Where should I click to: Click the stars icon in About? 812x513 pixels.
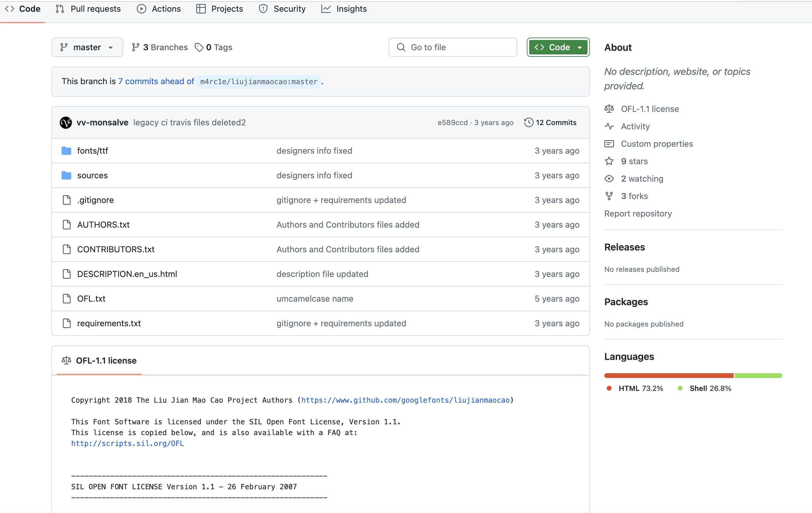tap(609, 161)
